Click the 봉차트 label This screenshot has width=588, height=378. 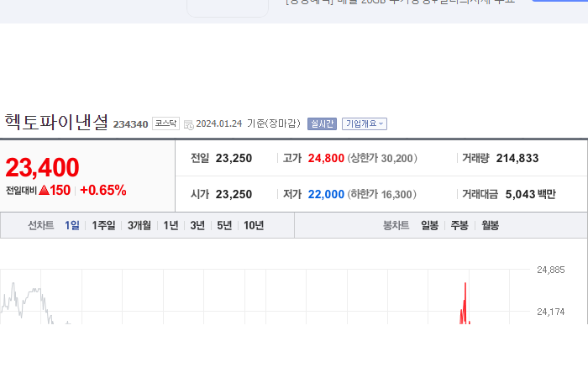[x=396, y=225]
